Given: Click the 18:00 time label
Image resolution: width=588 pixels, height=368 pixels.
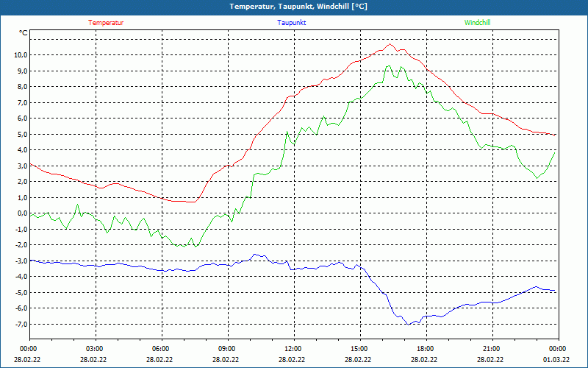Looking at the screenshot, I should (426, 349).
